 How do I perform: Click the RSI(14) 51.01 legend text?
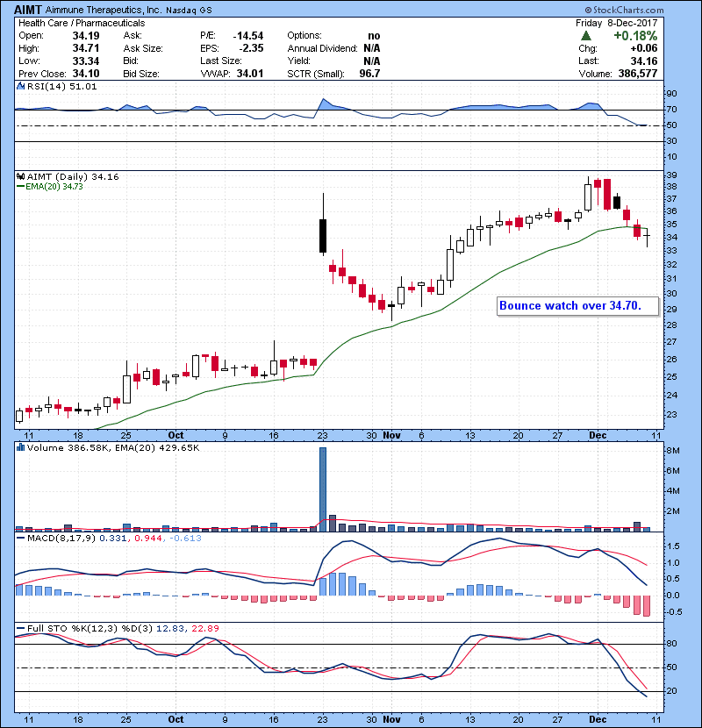(61, 86)
